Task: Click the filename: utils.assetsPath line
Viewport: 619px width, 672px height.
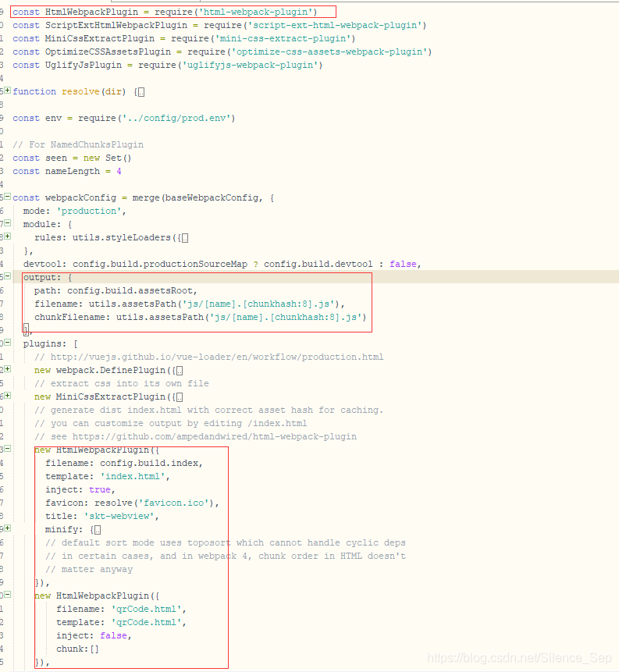Action: (x=190, y=304)
